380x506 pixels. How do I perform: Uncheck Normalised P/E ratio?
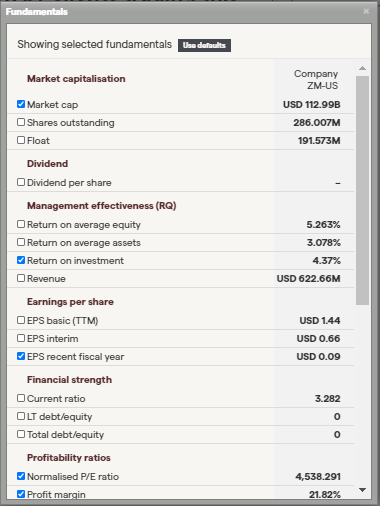click(x=21, y=476)
